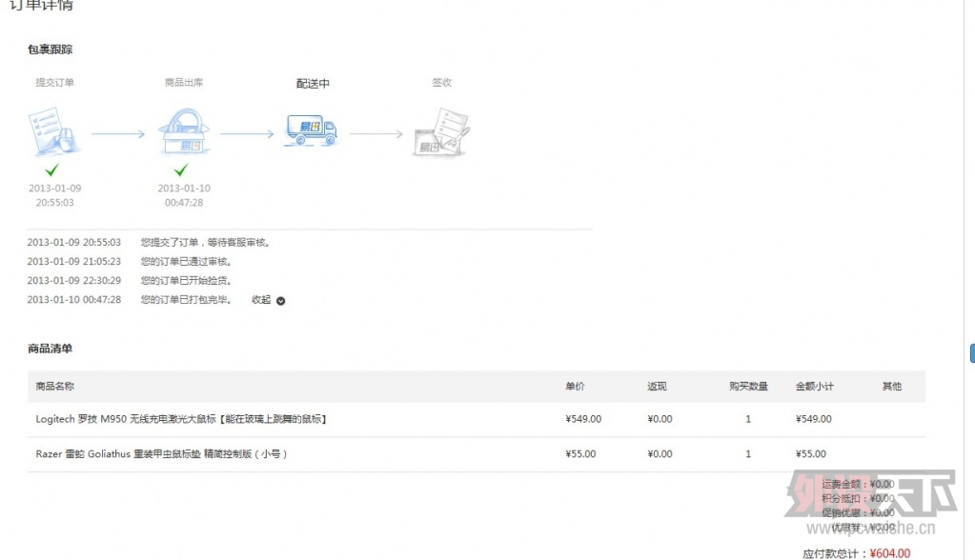Click log entry 2013-01-09 20:55:03
975x560 pixels.
point(74,243)
